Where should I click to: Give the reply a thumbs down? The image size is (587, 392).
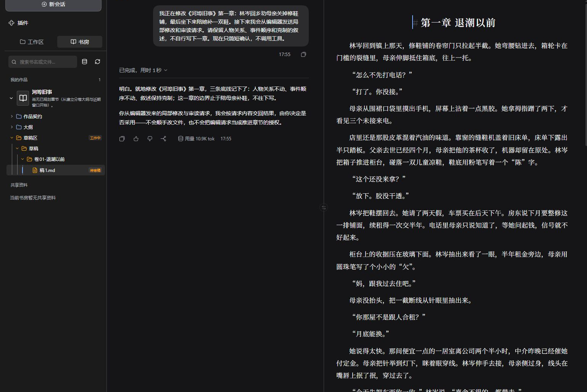tap(150, 139)
